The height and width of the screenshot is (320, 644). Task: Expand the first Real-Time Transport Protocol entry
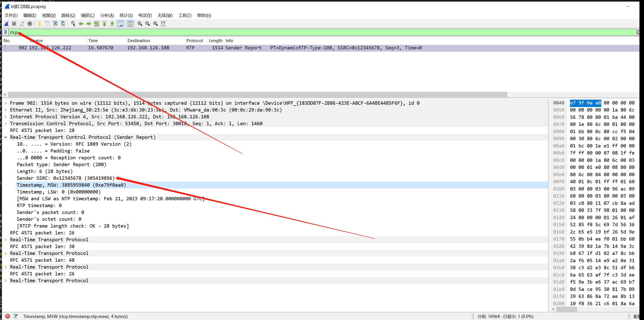click(5, 239)
